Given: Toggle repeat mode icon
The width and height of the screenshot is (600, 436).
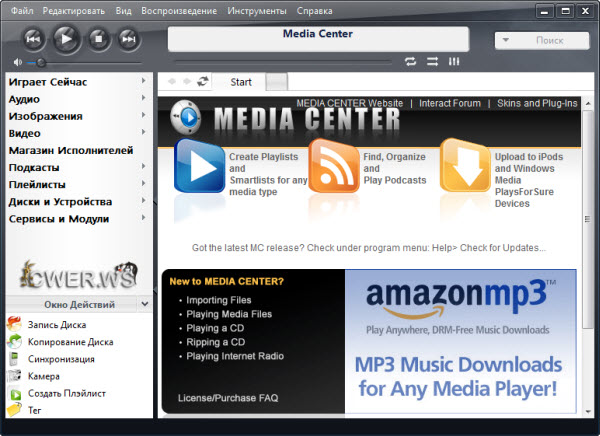Looking at the screenshot, I should (411, 61).
